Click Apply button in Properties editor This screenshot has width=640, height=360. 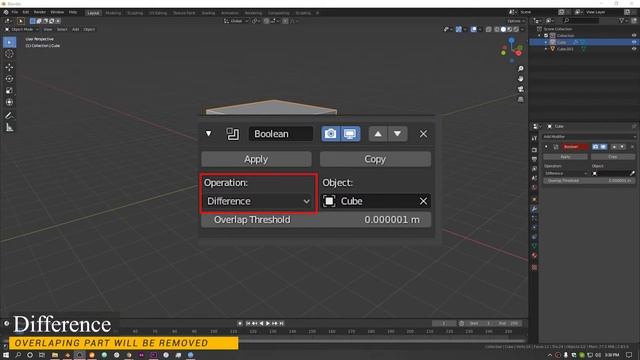click(x=565, y=157)
